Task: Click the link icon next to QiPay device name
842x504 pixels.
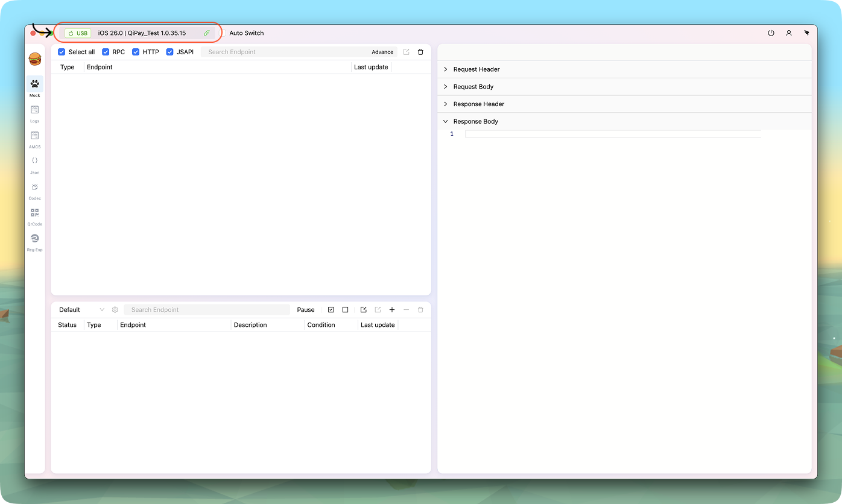Action: pyautogui.click(x=207, y=33)
